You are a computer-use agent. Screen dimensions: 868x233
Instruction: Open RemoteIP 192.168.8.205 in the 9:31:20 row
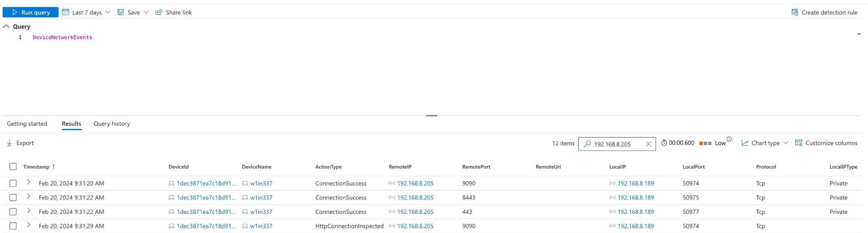(x=415, y=183)
